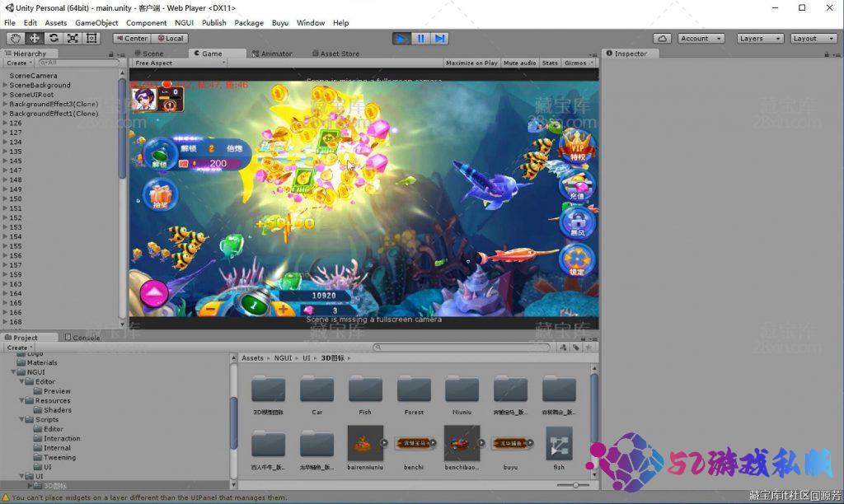Open the Layout dropdown

[x=813, y=37]
